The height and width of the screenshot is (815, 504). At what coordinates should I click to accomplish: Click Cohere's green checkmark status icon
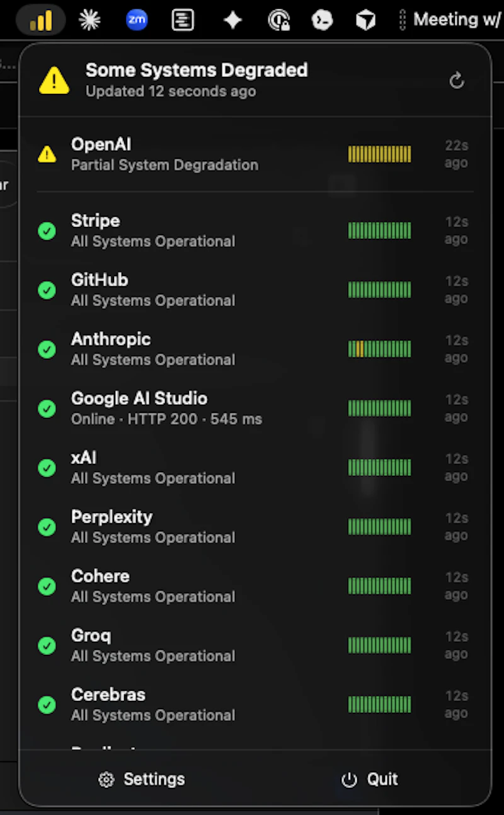point(47,586)
